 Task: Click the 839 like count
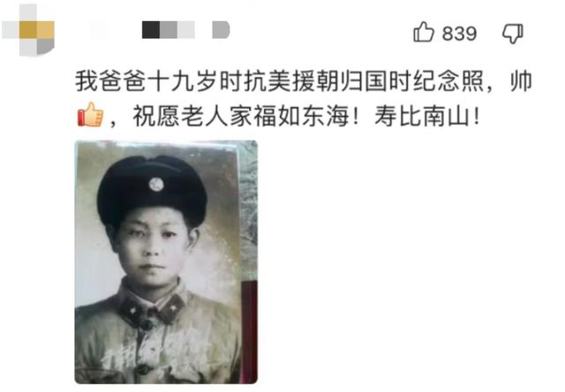(x=459, y=34)
